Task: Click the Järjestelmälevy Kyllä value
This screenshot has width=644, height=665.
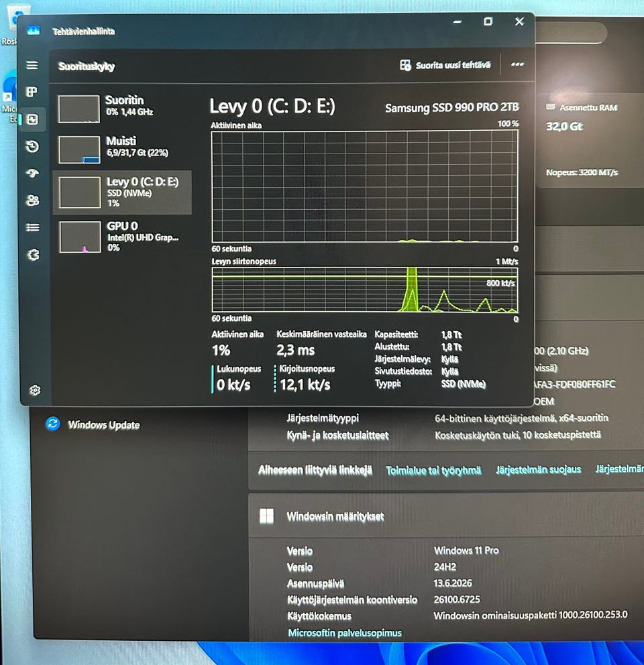Action: 449,359
